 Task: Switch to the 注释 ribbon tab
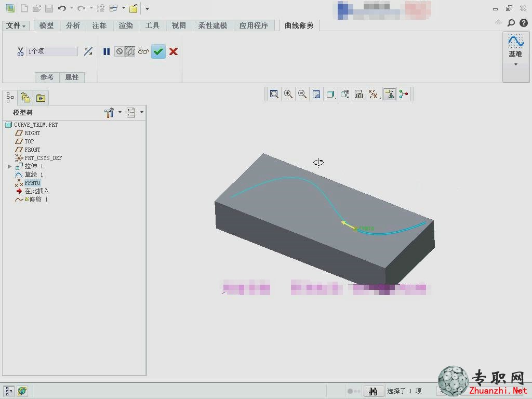[x=99, y=25]
